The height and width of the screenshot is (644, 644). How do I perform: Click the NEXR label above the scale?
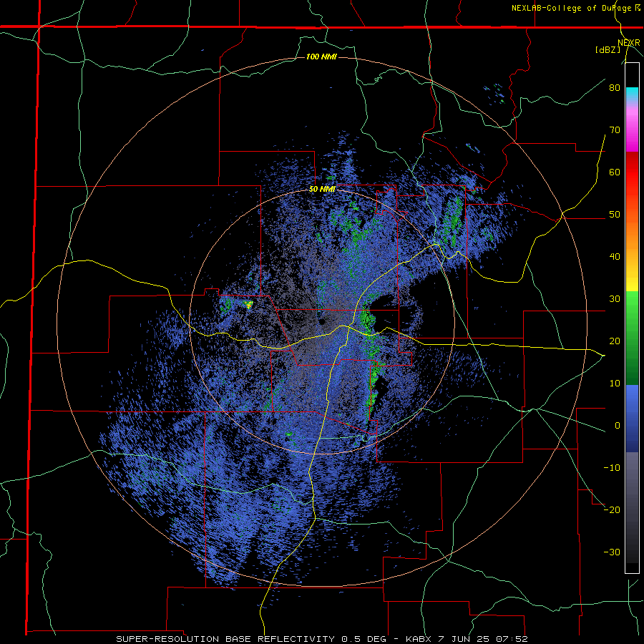click(629, 42)
